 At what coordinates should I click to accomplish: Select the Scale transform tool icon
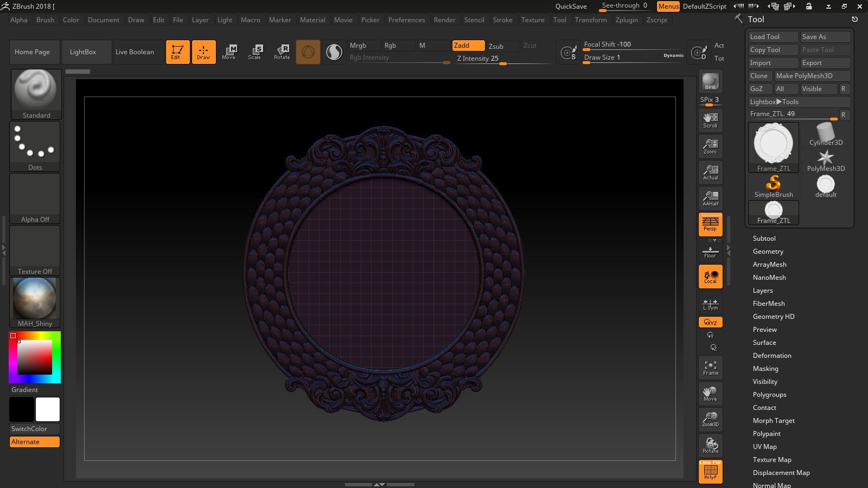pos(255,52)
